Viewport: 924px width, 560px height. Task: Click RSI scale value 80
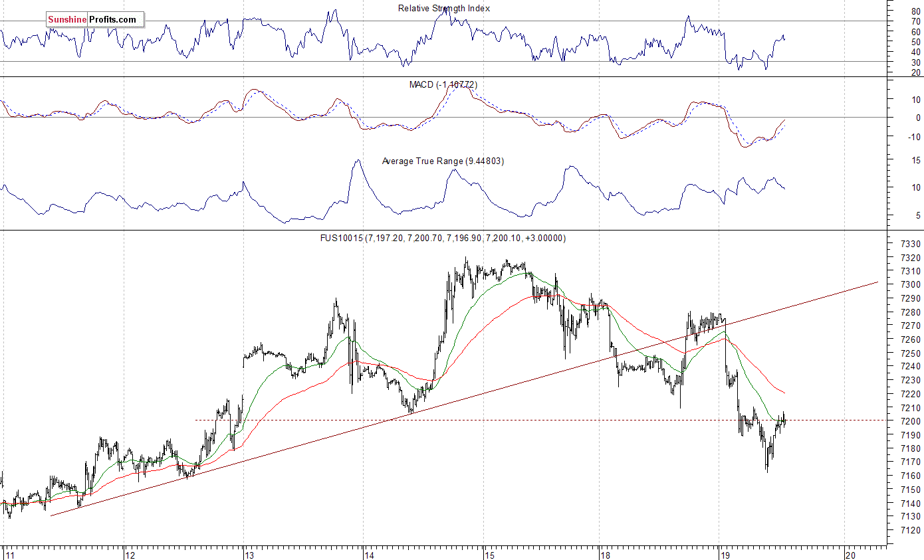(916, 12)
